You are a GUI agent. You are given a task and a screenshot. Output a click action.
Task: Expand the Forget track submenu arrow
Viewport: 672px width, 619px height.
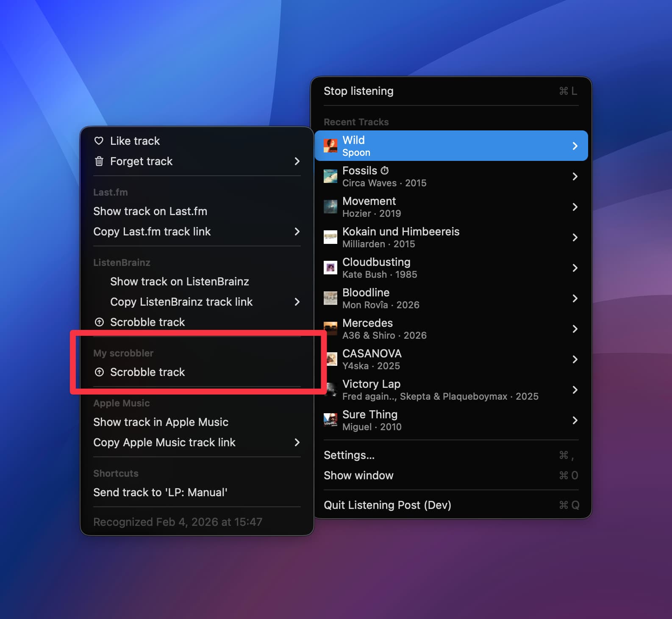[x=297, y=161]
